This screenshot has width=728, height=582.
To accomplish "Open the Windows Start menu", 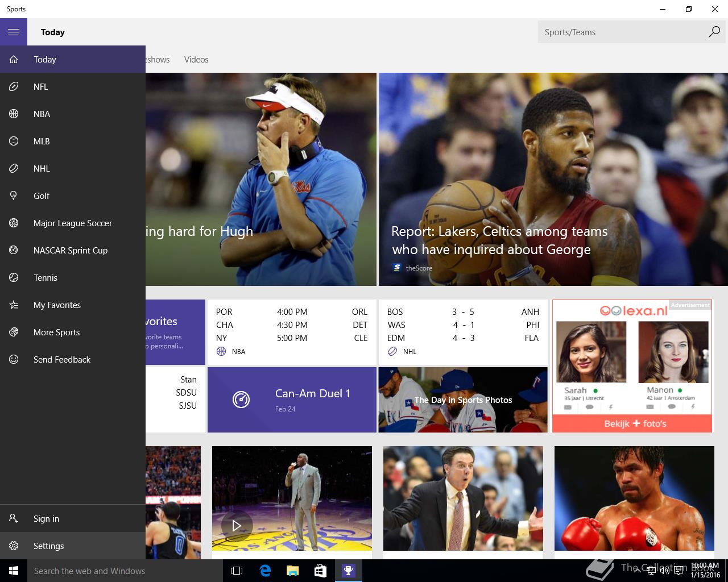I will [14, 571].
